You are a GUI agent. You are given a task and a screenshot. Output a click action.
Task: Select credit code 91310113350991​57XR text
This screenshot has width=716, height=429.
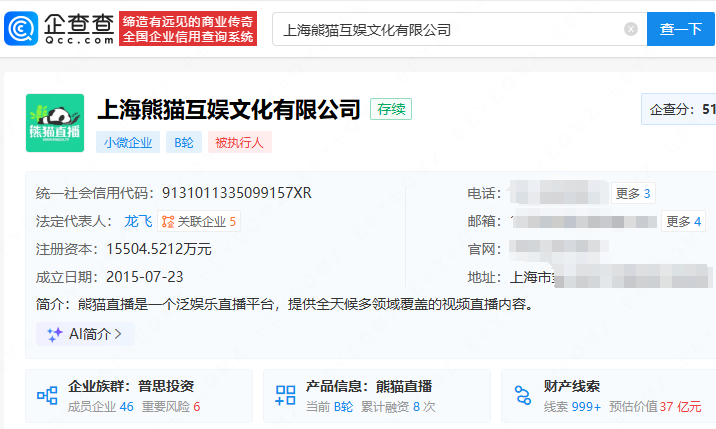(237, 193)
